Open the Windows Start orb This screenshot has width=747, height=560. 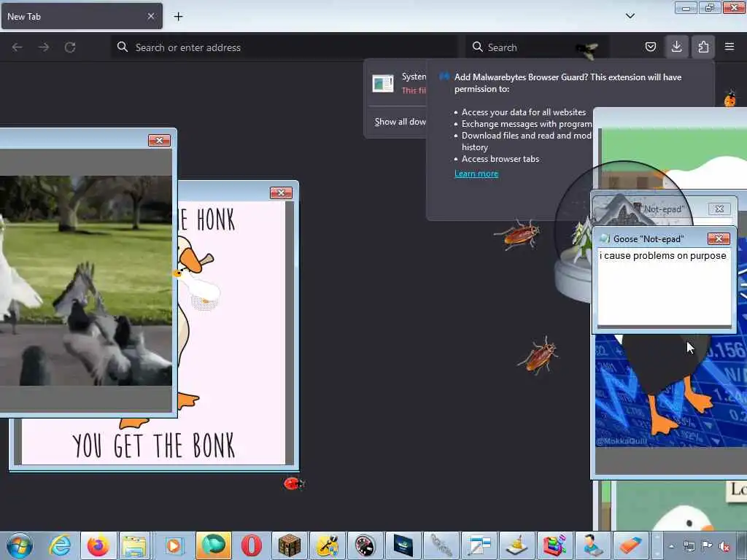click(20, 545)
